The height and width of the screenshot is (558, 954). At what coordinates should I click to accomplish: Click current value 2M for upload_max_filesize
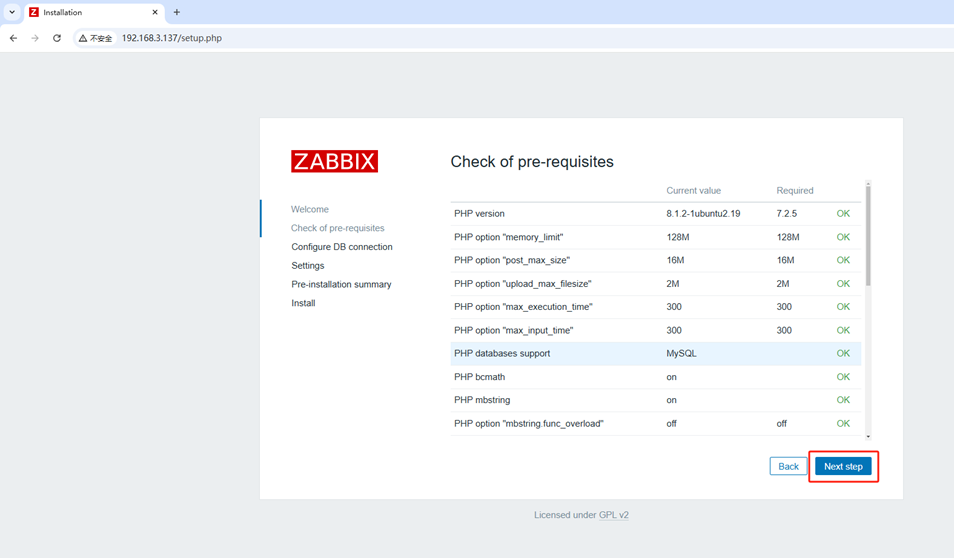click(x=673, y=284)
